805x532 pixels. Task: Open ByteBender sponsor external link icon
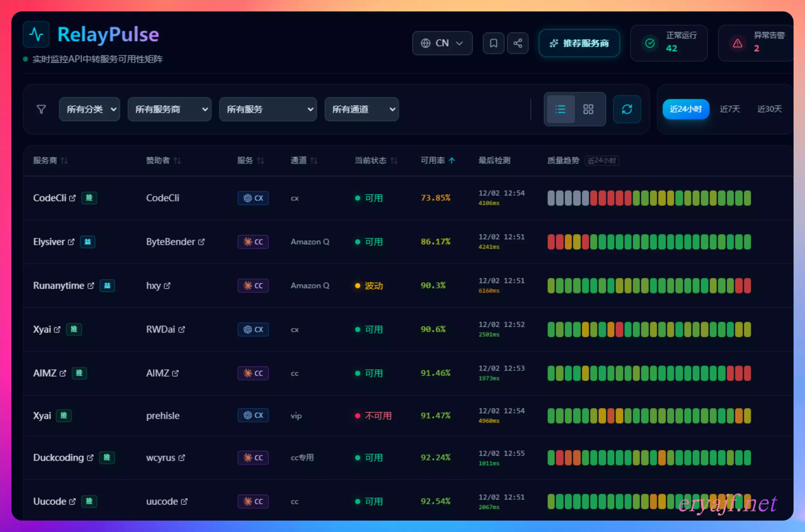[201, 242]
